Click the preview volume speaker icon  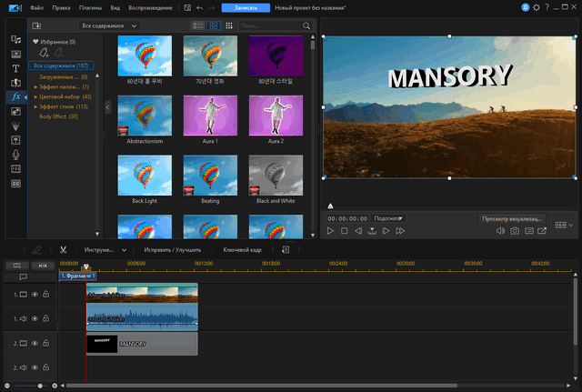pos(499,232)
